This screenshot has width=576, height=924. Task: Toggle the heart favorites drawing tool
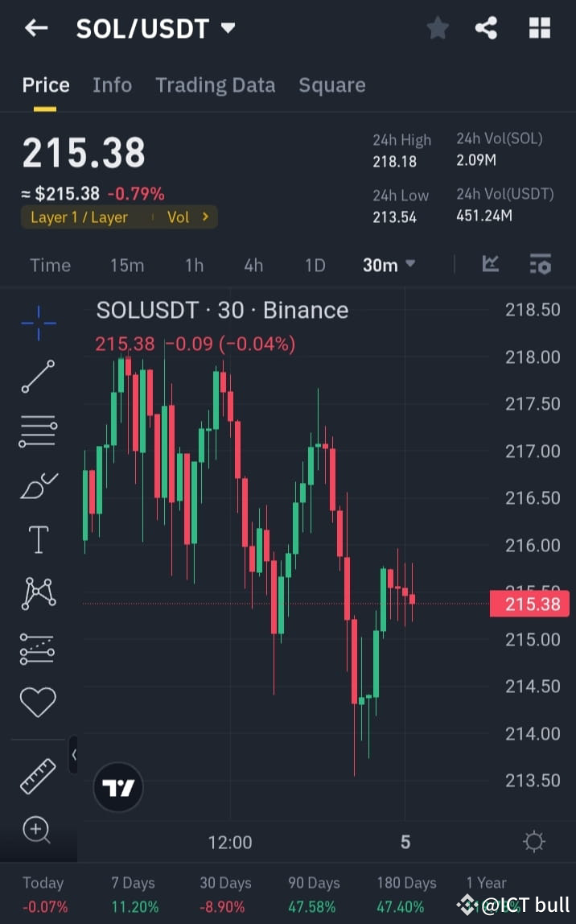[x=38, y=702]
